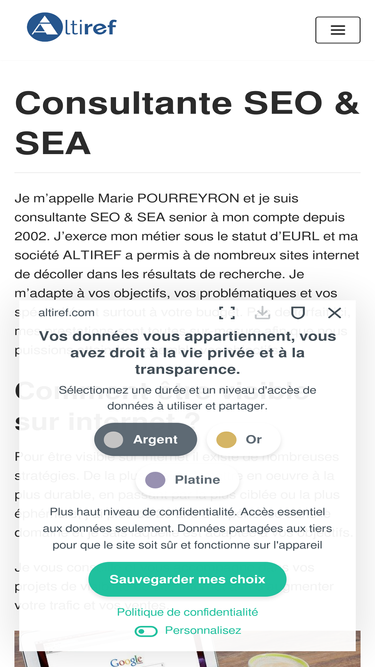Click the purple color circle on Platine

155,480
